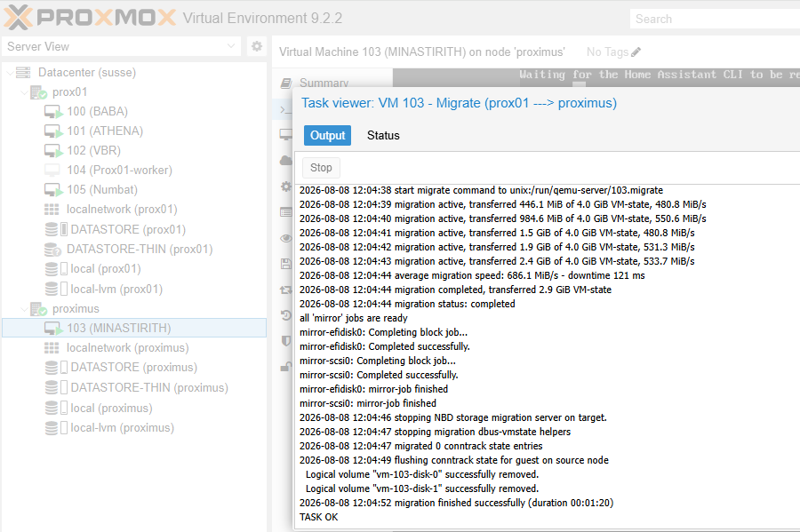Open the Cloud-Init cloud icon
The image size is (800, 532).
[285, 161]
